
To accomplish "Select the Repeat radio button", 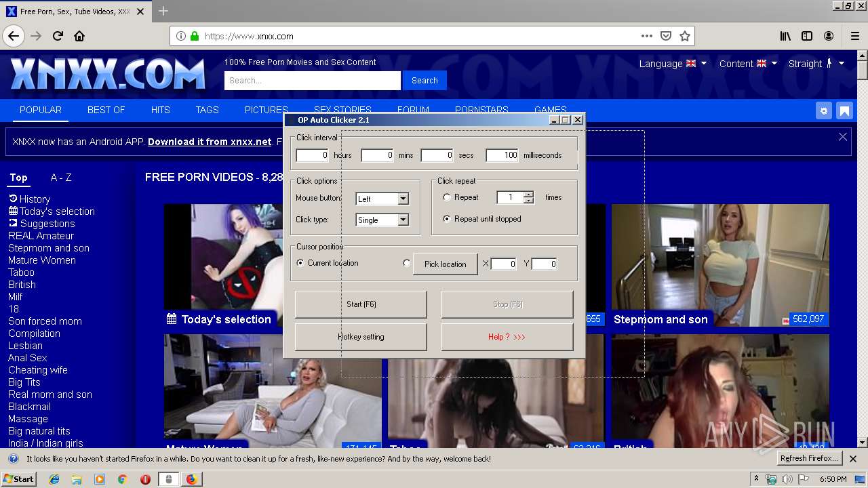I will 446,197.
